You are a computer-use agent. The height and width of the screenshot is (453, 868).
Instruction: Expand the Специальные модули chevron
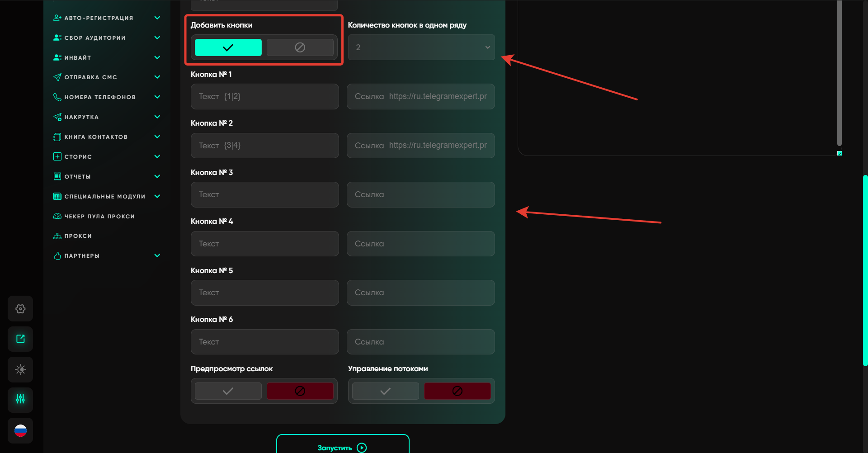pyautogui.click(x=157, y=196)
